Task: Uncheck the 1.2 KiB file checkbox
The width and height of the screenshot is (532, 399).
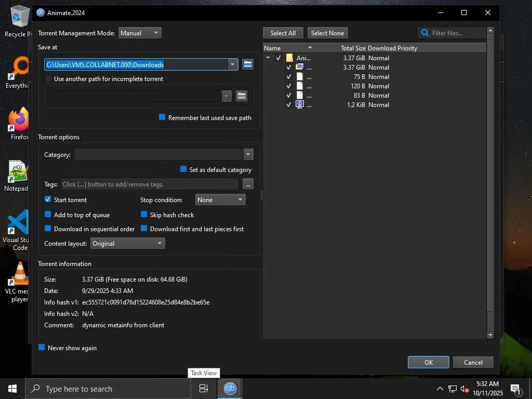Action: pyautogui.click(x=289, y=104)
